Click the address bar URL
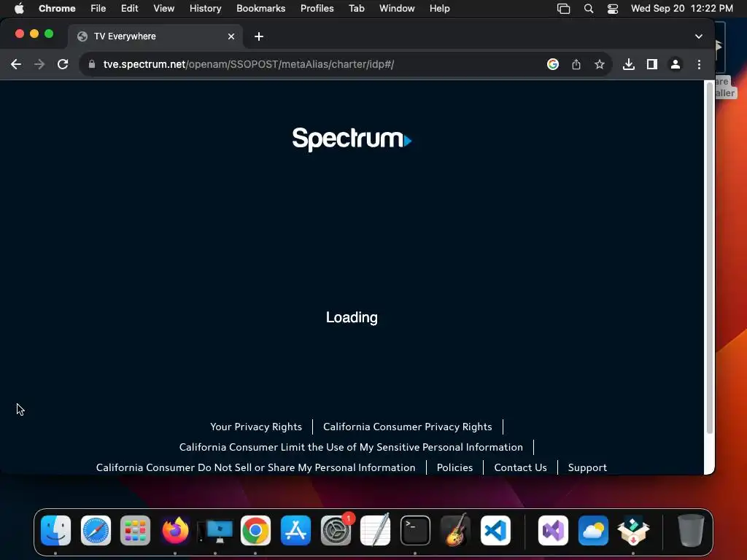Image resolution: width=747 pixels, height=560 pixels. (x=249, y=64)
